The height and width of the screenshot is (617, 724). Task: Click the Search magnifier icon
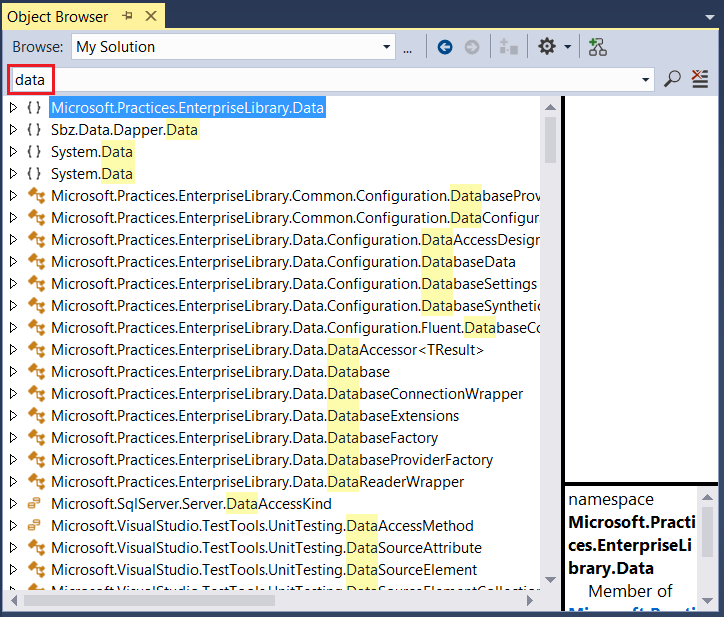(673, 79)
